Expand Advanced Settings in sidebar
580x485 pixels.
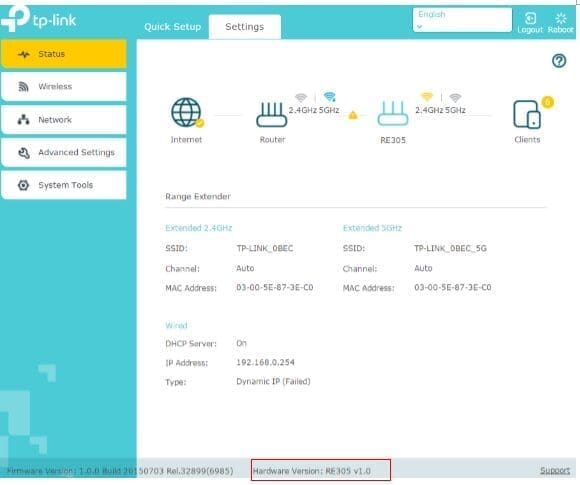coord(64,152)
